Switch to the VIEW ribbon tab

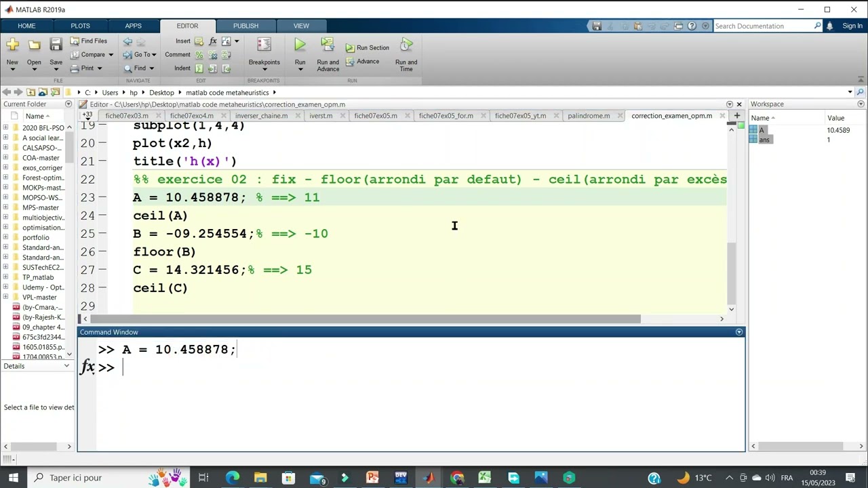point(301,26)
